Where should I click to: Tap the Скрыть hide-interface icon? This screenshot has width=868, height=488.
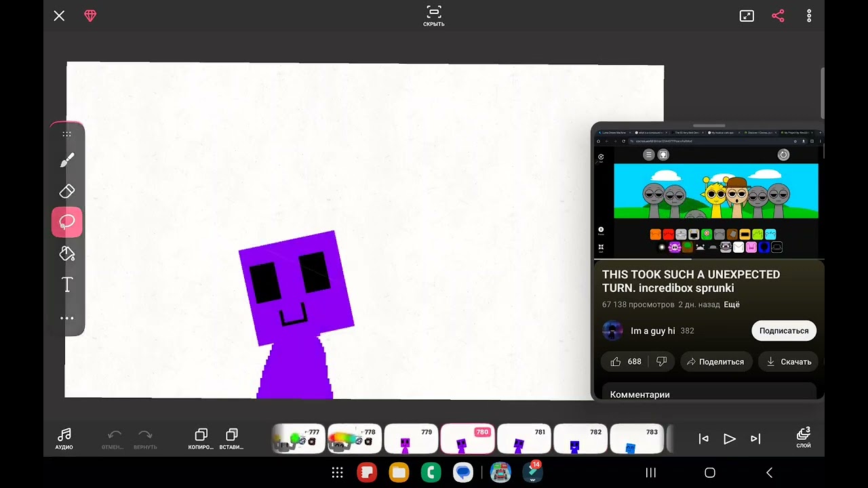pos(434,16)
